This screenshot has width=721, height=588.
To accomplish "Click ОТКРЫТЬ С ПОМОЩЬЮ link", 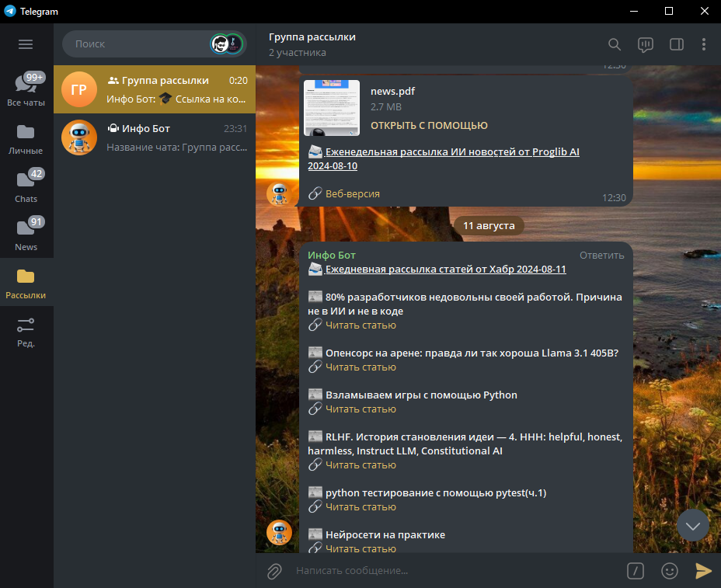I will pos(429,126).
